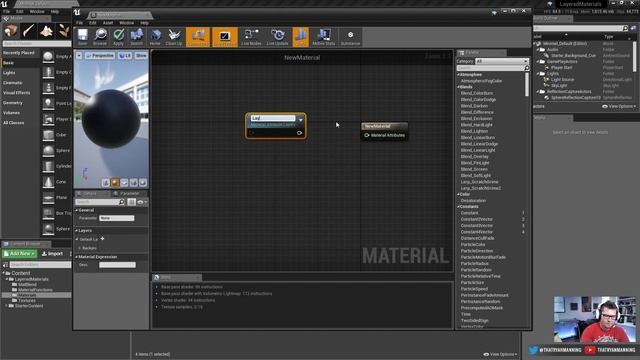The image size is (640, 360).
Task: Select Desaturation in the Palette list
Action: click(x=473, y=200)
